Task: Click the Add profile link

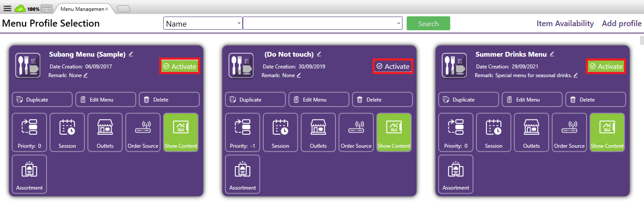Action: pos(621,24)
